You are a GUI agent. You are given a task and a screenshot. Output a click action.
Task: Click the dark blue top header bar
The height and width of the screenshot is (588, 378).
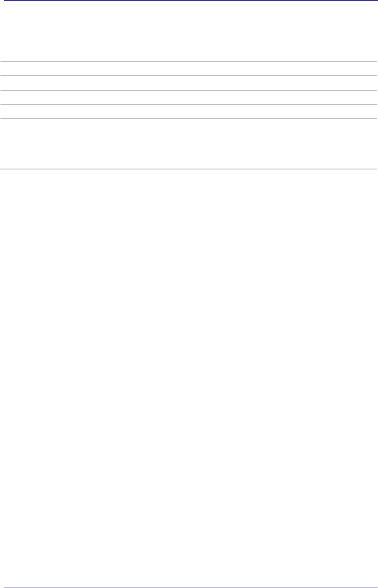(x=189, y=1)
